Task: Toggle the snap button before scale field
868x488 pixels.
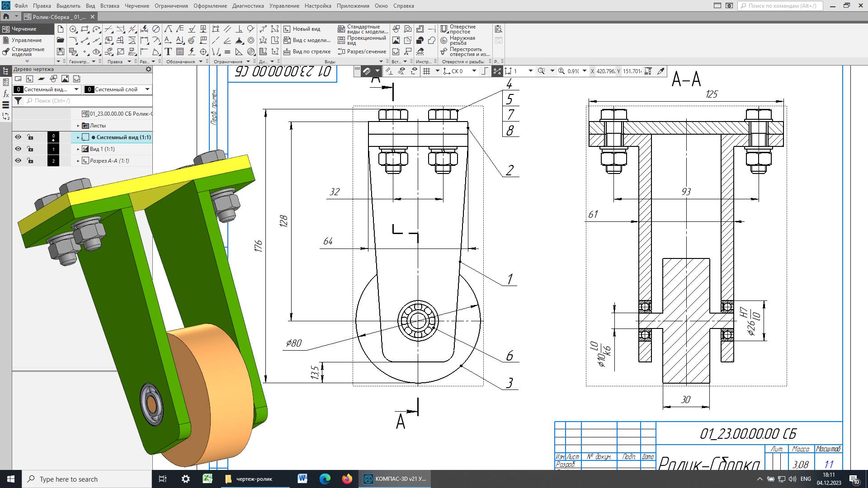Action: [x=497, y=71]
